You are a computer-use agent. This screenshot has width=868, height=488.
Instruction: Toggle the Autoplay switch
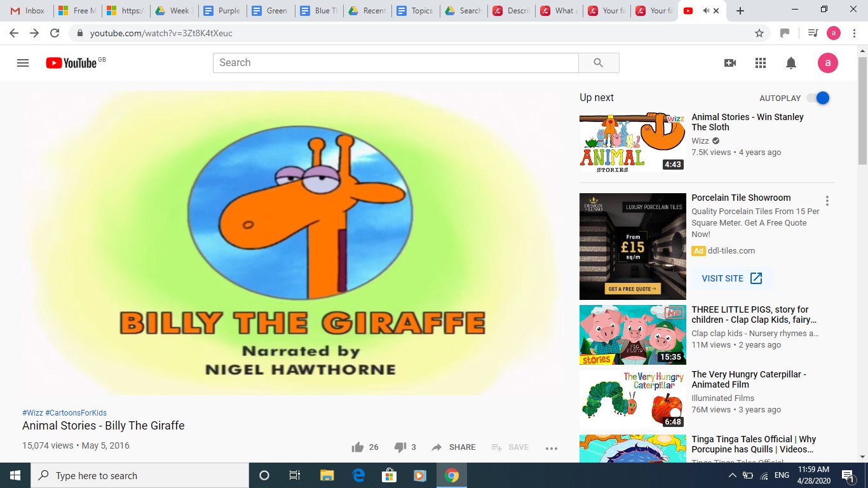[818, 98]
